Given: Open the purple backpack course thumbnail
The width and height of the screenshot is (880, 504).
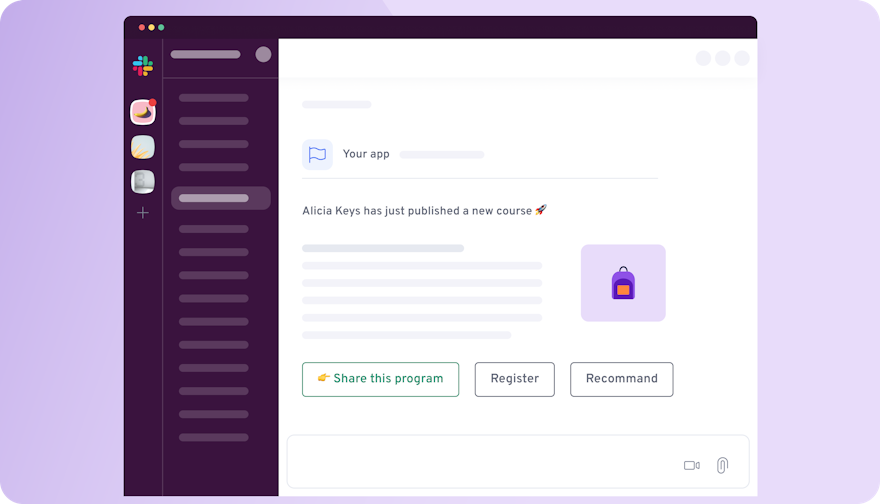Looking at the screenshot, I should pos(623,283).
